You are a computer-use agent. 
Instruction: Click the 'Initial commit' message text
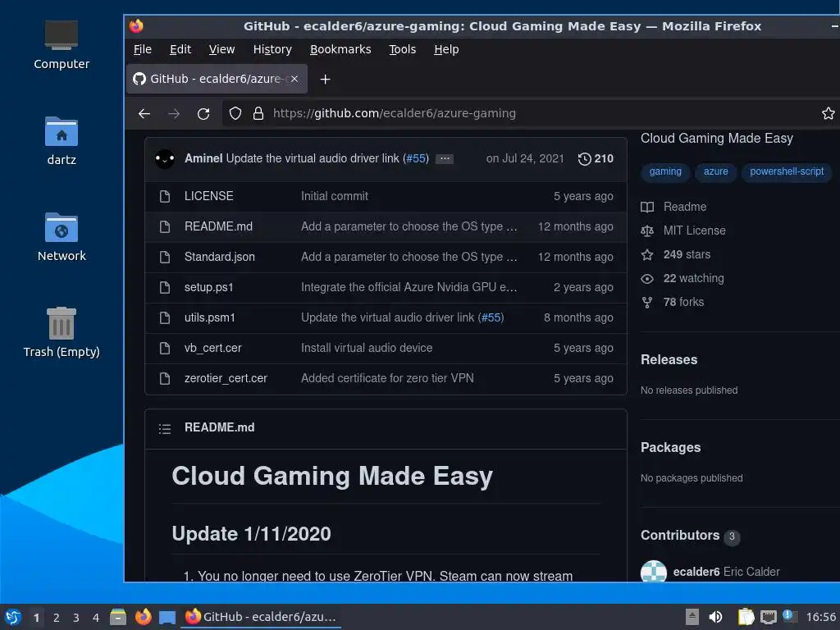(335, 196)
